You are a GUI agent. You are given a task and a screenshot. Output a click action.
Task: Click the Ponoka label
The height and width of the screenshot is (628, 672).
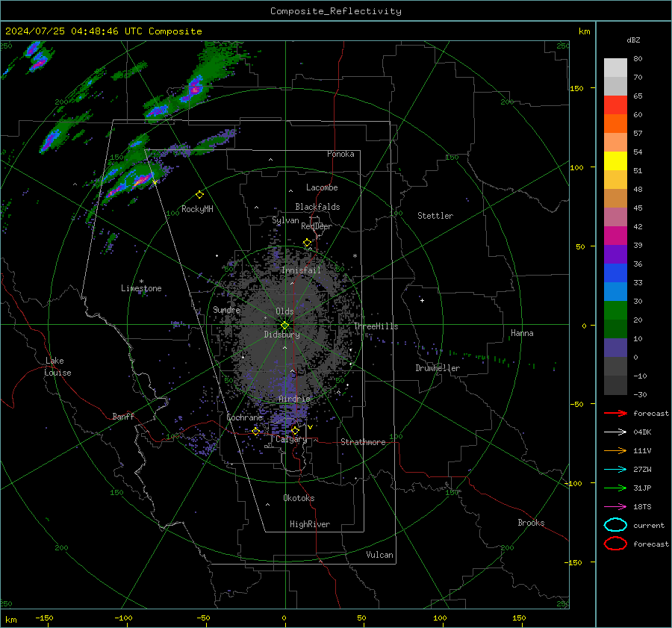point(340,154)
